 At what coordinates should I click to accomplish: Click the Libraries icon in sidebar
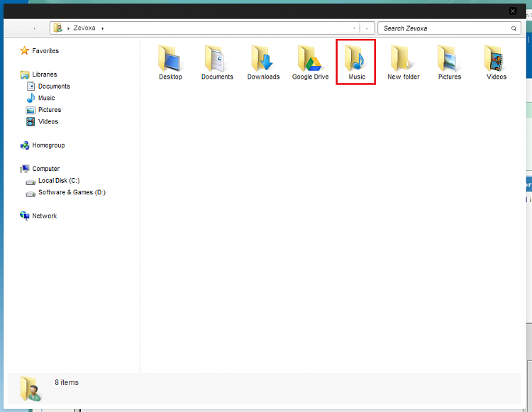[x=24, y=74]
